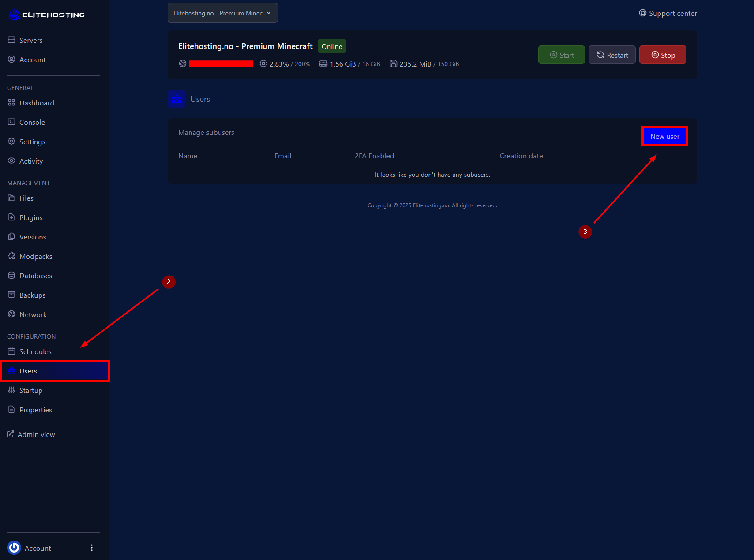Open Schedules menu label
This screenshot has width=754, height=560.
pyautogui.click(x=35, y=351)
